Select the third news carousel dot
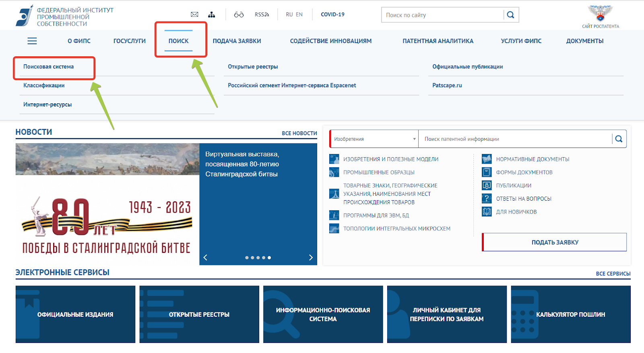This screenshot has height=353, width=644. pos(258,258)
